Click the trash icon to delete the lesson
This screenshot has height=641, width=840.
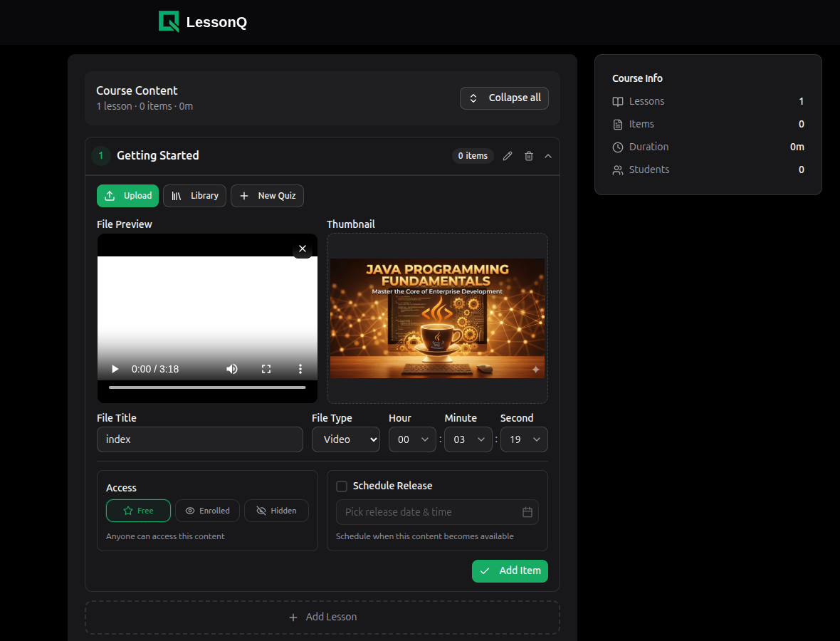528,156
